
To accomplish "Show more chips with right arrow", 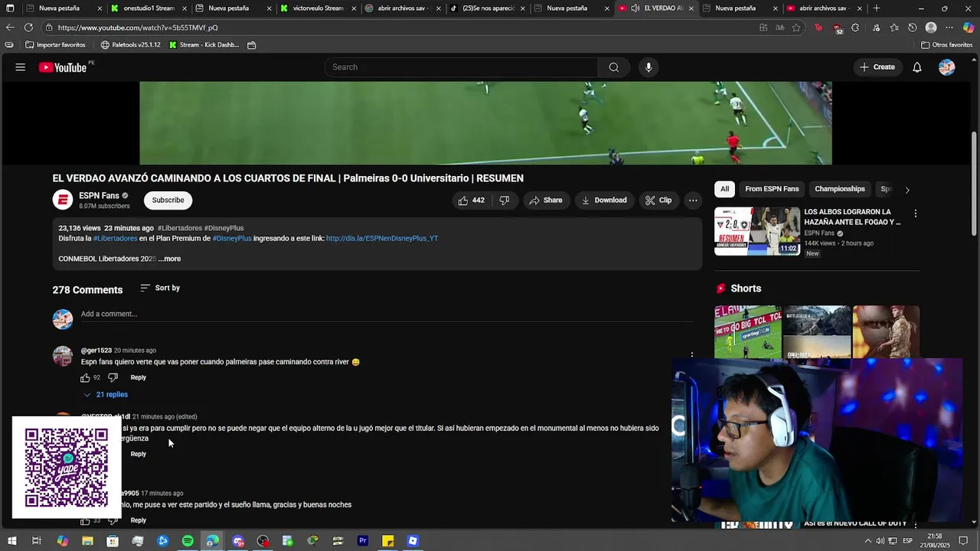I will (907, 190).
